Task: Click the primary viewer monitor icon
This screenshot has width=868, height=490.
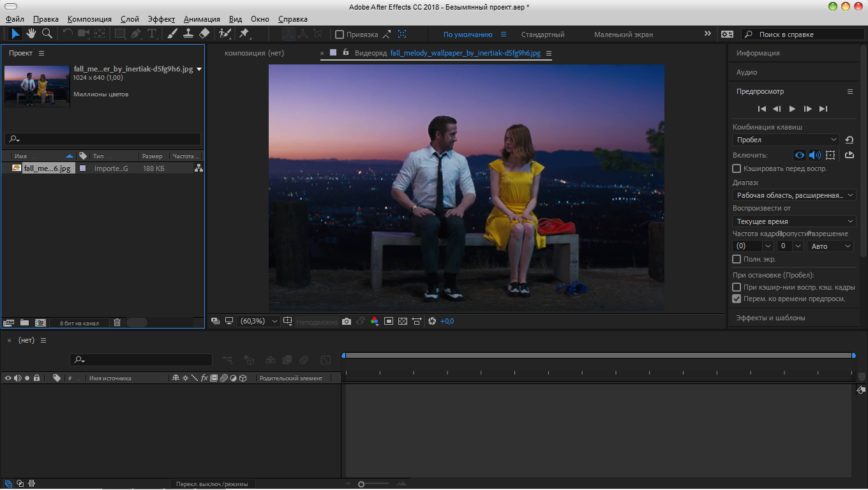Action: (229, 321)
